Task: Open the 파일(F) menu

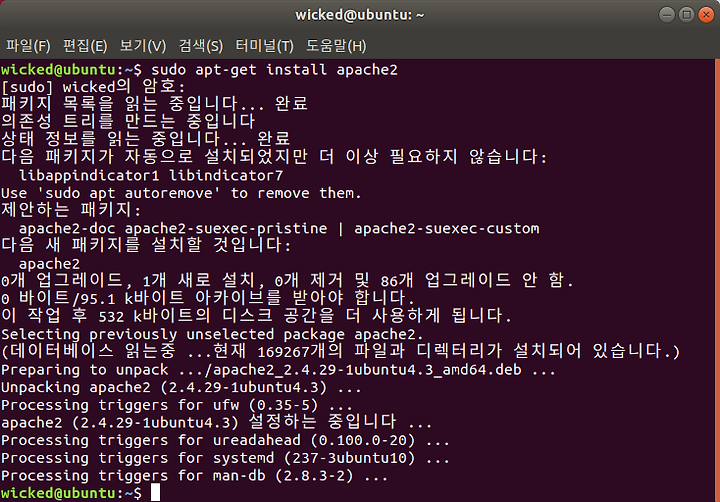Action: point(28,46)
